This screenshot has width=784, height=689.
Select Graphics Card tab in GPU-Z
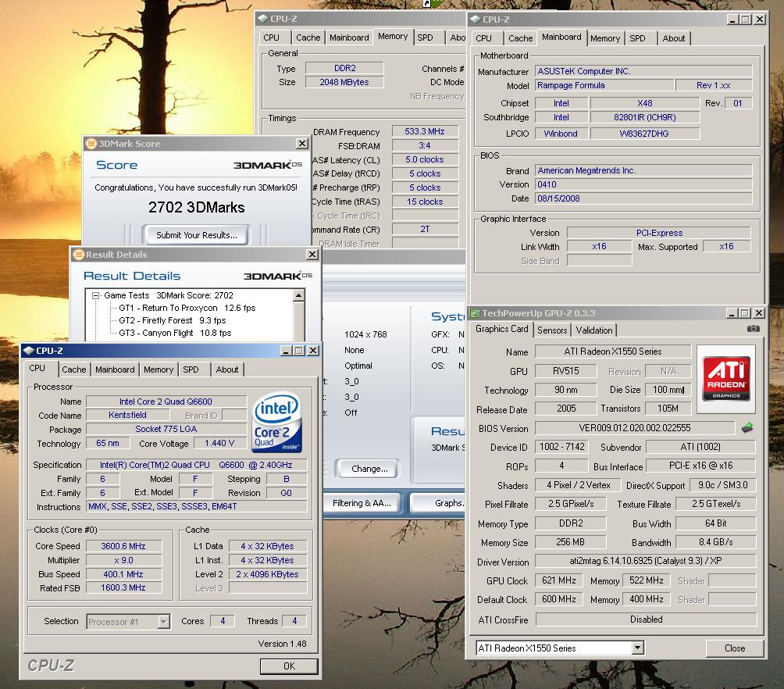pyautogui.click(x=501, y=329)
